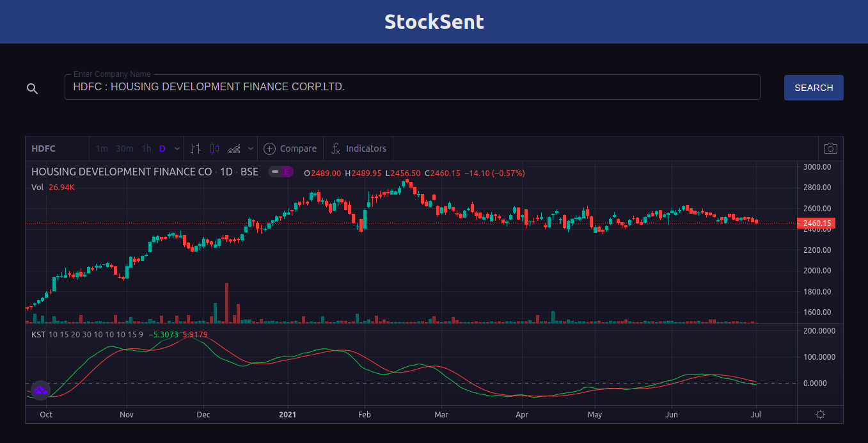Switch to bars chart style
Image resolution: width=868 pixels, height=443 pixels.
click(x=196, y=149)
